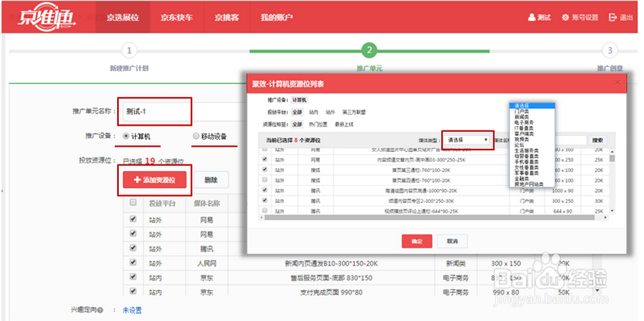The image size is (644, 321).
Task: Choose 门户类 option
Action: 532,111
